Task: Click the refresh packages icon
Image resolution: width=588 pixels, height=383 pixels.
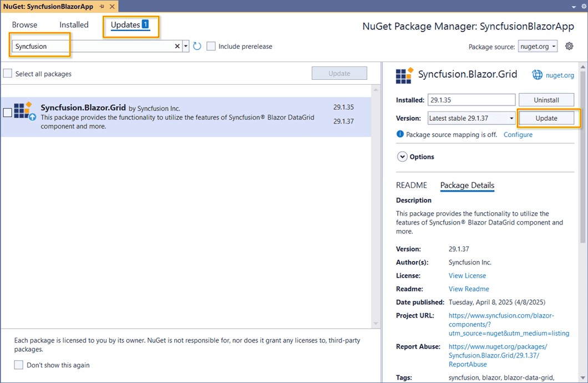Action: [197, 46]
